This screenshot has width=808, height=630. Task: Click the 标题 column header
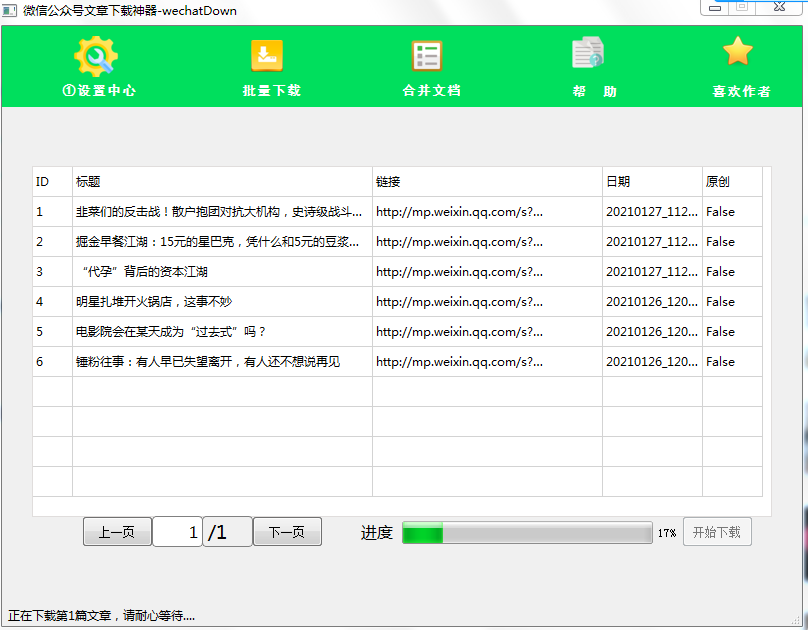click(222, 181)
